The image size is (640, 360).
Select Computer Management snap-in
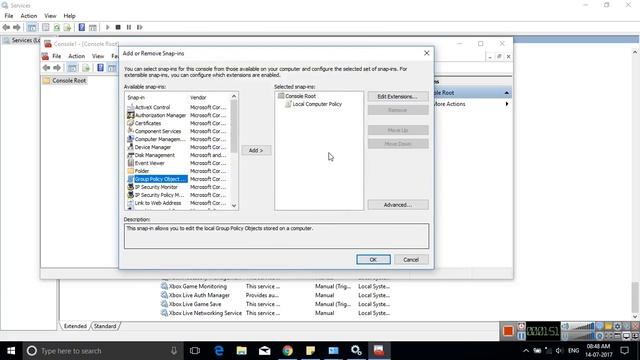[157, 139]
